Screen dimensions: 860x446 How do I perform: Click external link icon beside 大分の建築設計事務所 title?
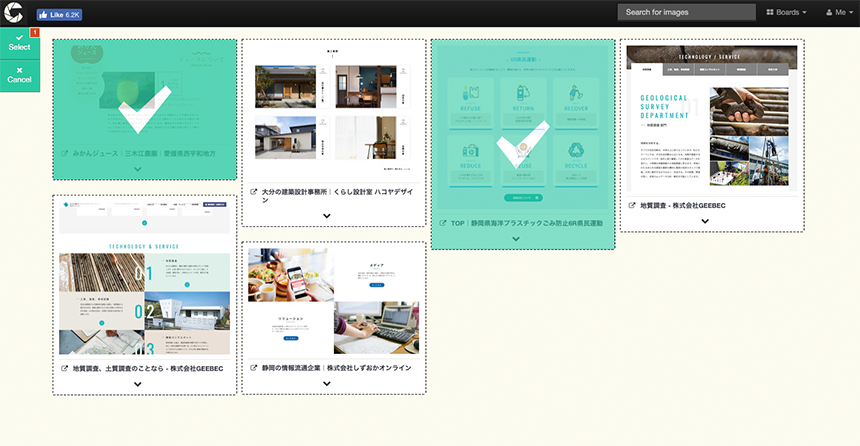point(253,191)
